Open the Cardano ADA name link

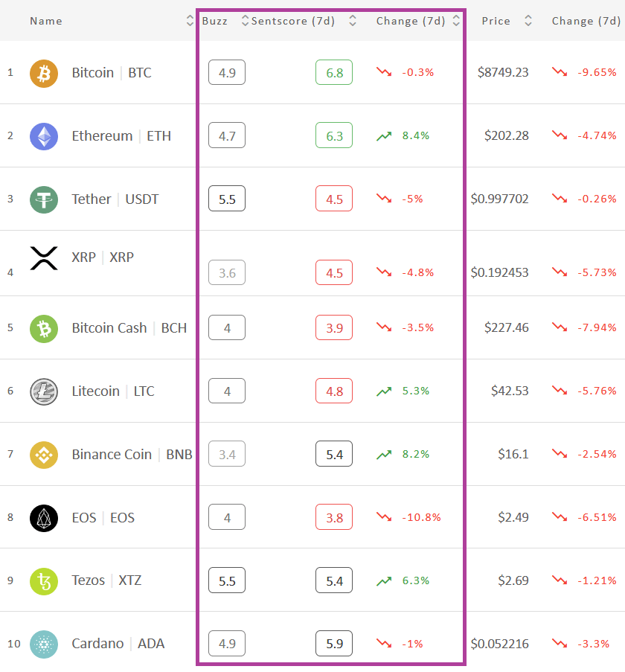click(x=118, y=644)
